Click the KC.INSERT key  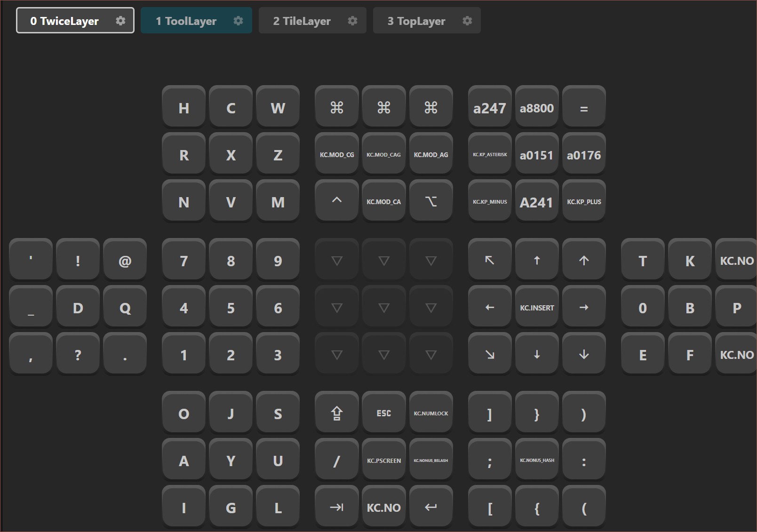pos(537,307)
